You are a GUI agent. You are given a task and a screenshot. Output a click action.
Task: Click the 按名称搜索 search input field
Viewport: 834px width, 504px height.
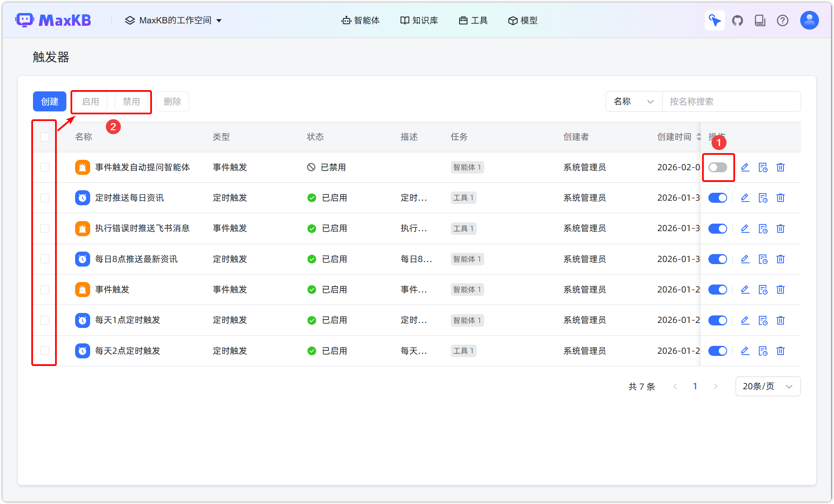point(731,101)
